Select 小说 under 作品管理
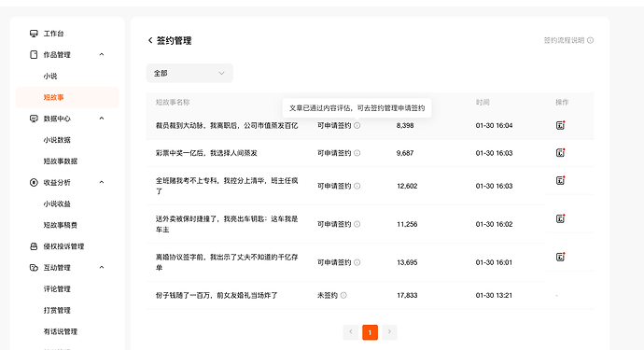644x350 pixels. (x=50, y=76)
